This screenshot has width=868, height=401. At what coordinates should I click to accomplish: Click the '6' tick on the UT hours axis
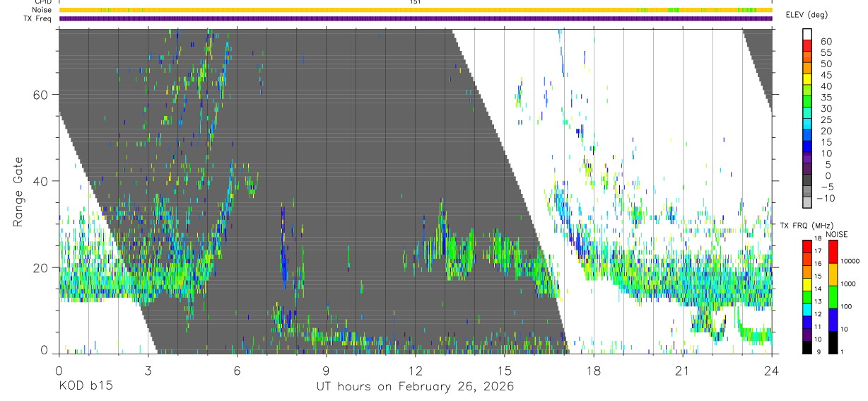[237, 371]
